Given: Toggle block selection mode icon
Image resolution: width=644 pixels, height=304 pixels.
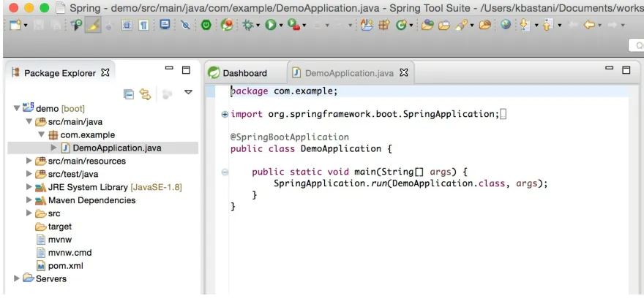Looking at the screenshot, I should (x=127, y=26).
